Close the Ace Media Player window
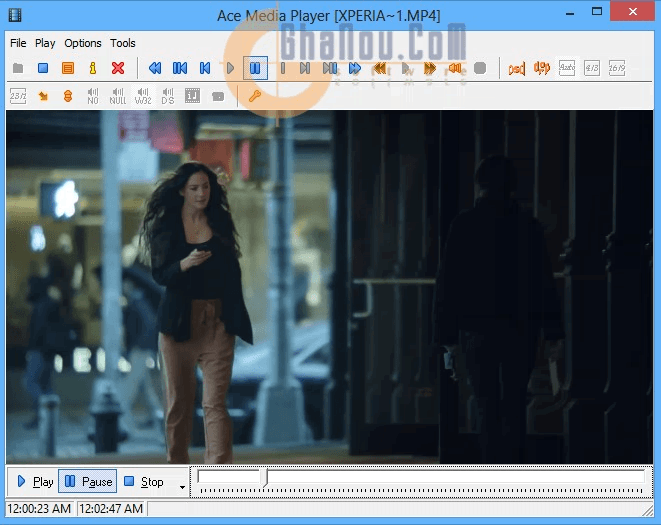661x525 pixels. pos(632,11)
